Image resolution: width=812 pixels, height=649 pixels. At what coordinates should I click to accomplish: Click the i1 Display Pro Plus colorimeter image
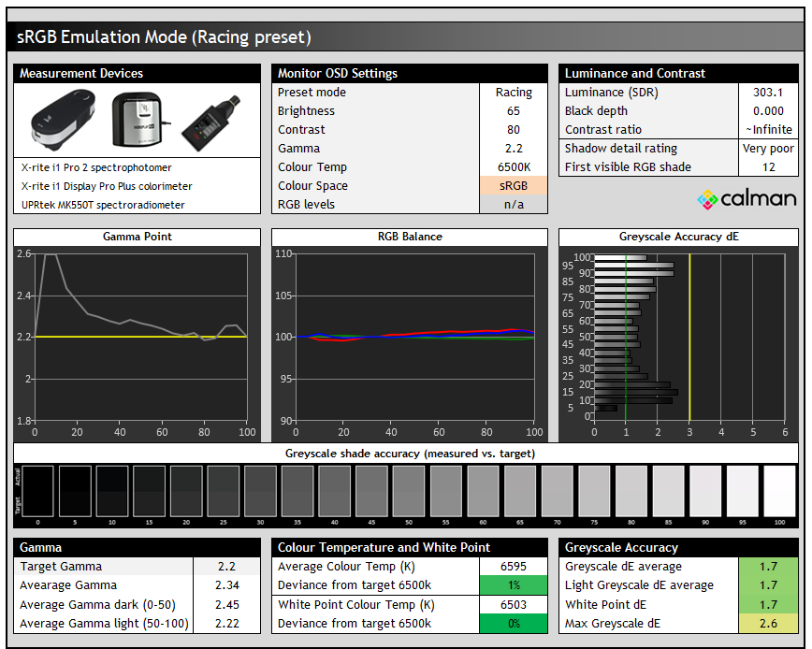[138, 120]
